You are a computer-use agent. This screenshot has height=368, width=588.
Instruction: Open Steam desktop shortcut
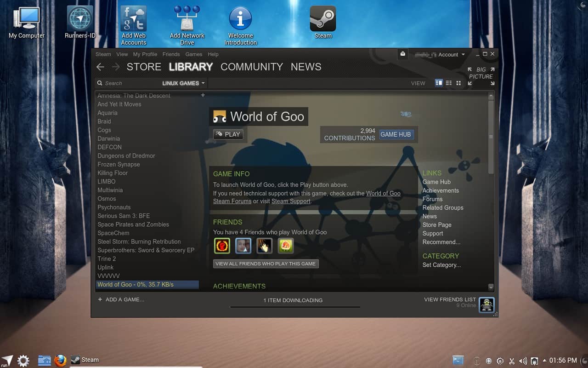click(323, 22)
